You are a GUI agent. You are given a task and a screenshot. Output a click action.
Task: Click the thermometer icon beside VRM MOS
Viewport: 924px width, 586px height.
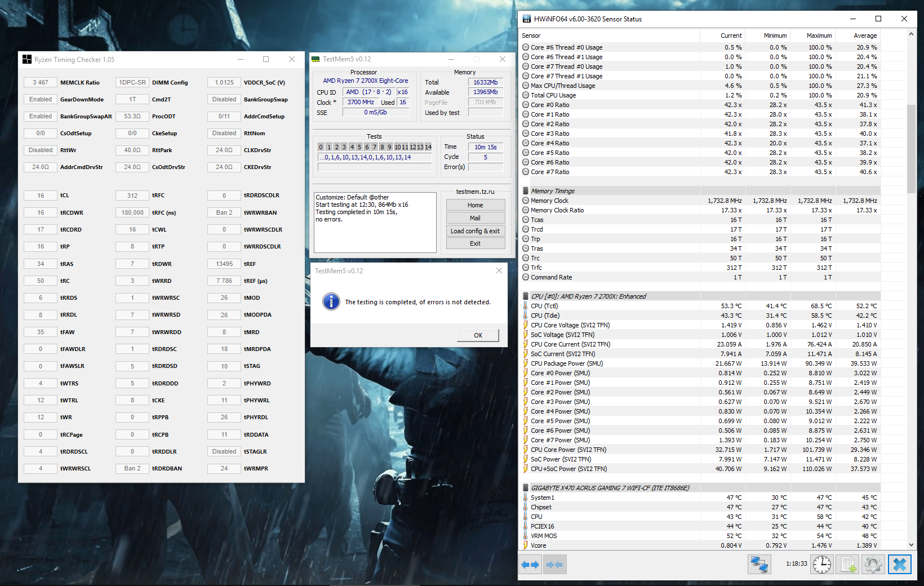click(526, 536)
